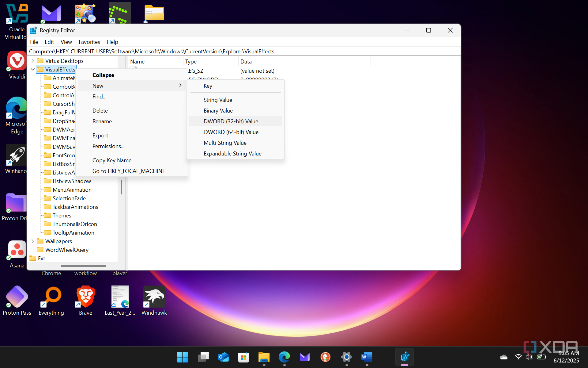Image resolution: width=588 pixels, height=368 pixels.
Task: Create a new Key from the submenu
Action: coord(236,86)
